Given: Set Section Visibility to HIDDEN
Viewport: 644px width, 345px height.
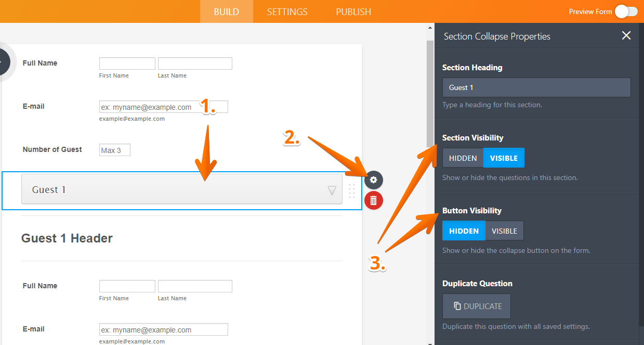Looking at the screenshot, I should click(x=463, y=157).
